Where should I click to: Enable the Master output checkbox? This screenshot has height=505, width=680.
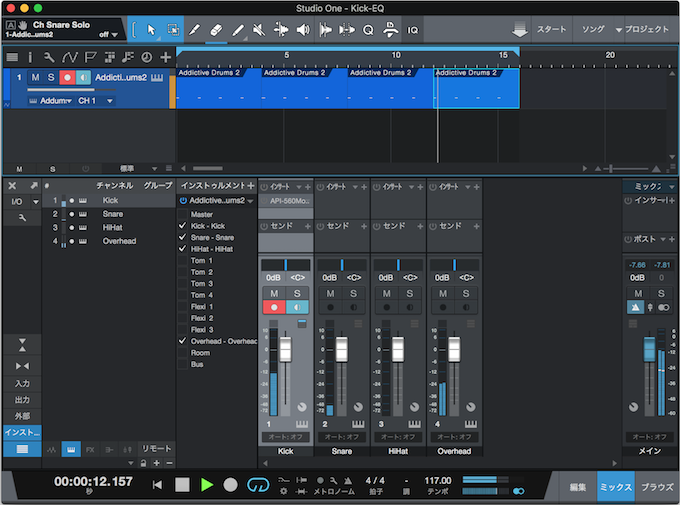point(183,214)
